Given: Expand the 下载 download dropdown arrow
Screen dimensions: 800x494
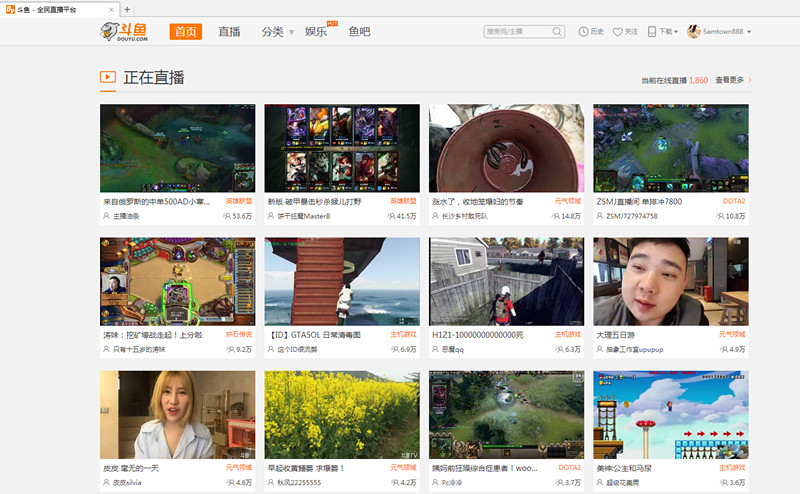Looking at the screenshot, I should (676, 32).
